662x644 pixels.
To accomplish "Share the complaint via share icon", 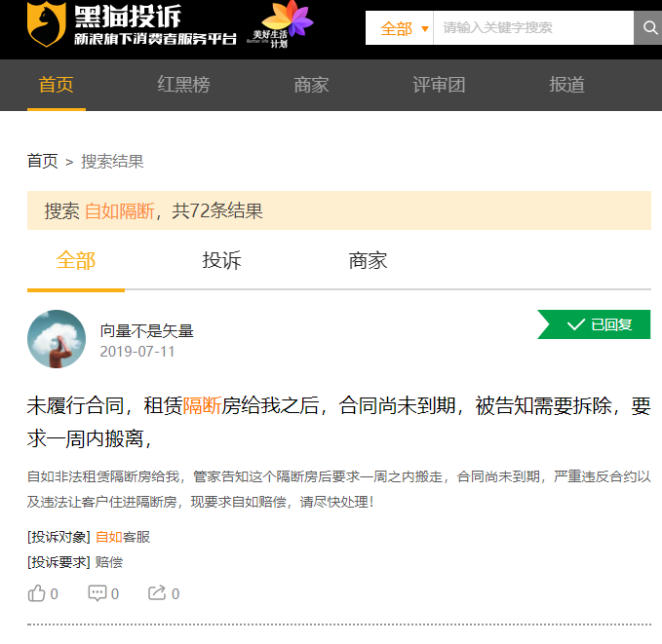I will click(x=157, y=593).
